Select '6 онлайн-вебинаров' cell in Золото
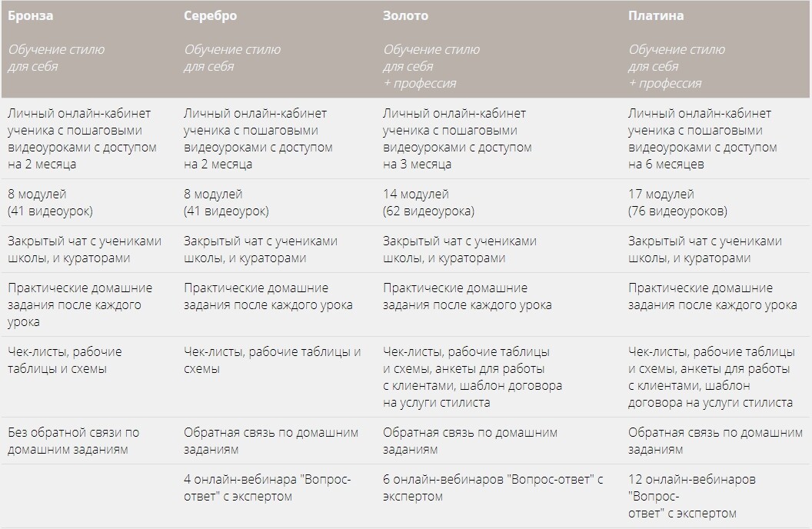 (493, 487)
